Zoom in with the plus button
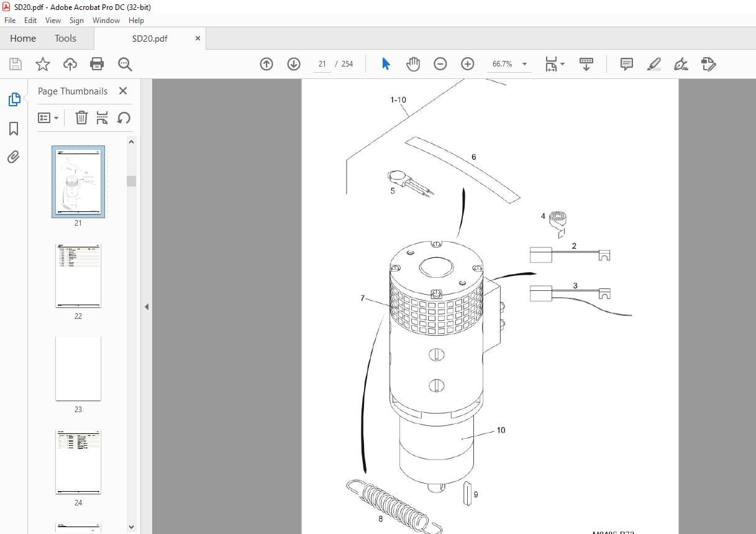 point(468,64)
